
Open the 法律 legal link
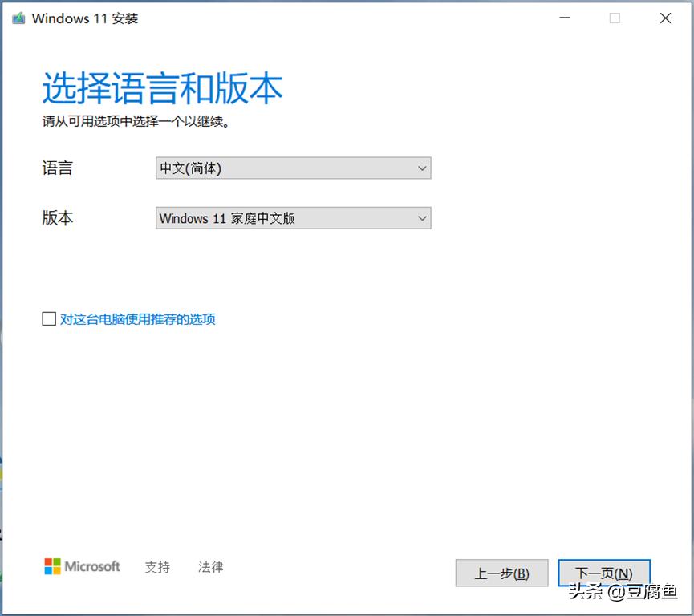point(210,567)
